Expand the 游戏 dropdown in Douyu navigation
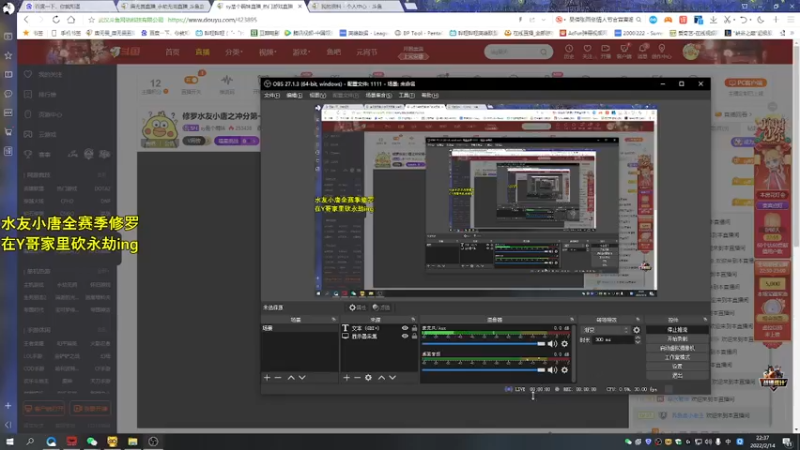800x450 pixels. tap(301, 52)
